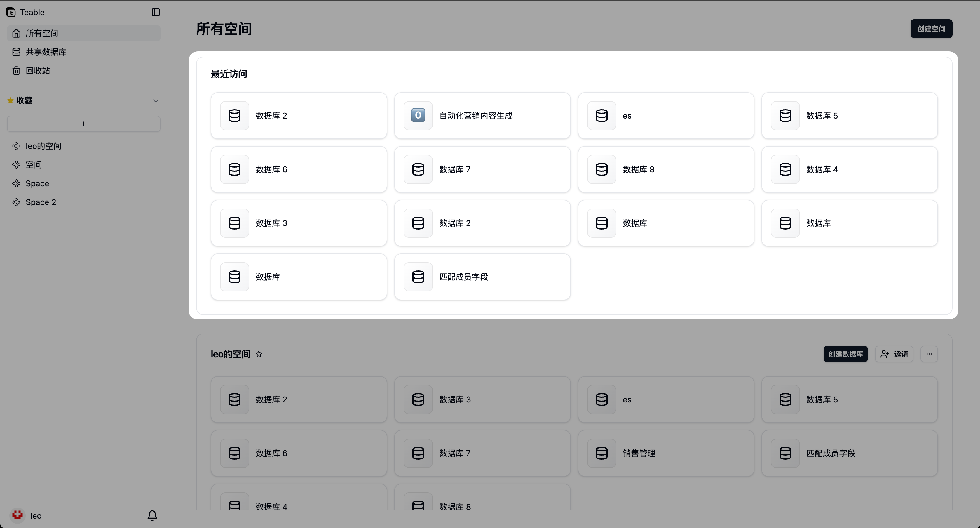980x528 pixels.
Task: Click the 创建数据库 button
Action: coord(845,354)
